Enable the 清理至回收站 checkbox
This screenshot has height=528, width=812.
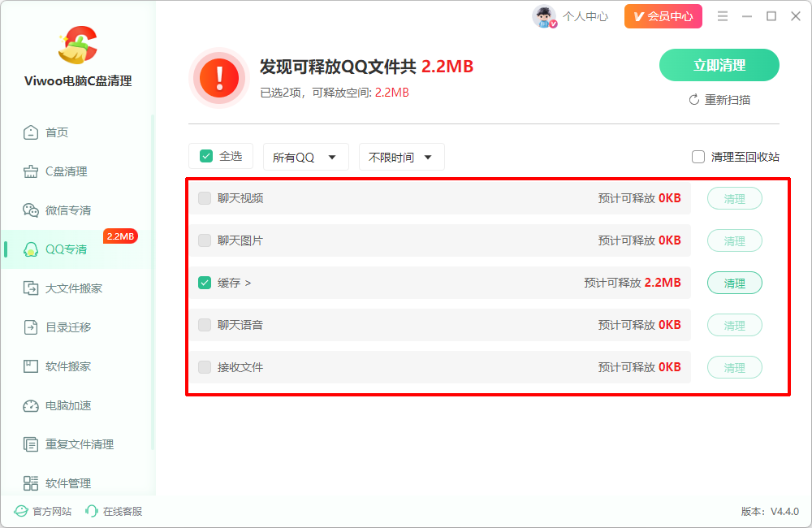pyautogui.click(x=698, y=157)
